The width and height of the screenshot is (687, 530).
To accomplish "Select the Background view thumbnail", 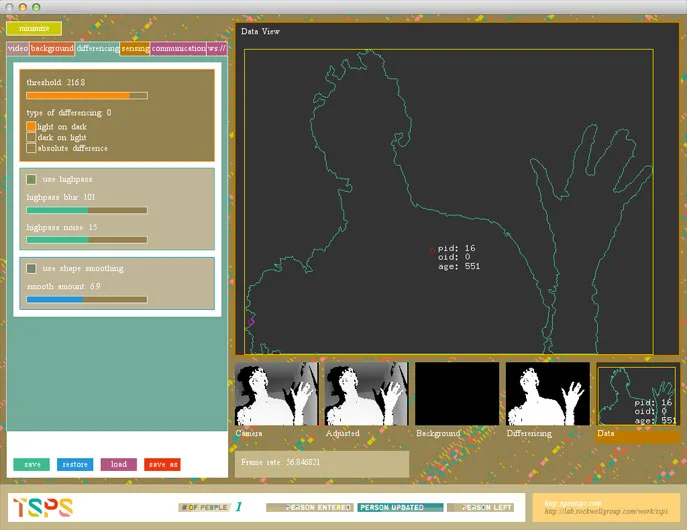I will (457, 394).
